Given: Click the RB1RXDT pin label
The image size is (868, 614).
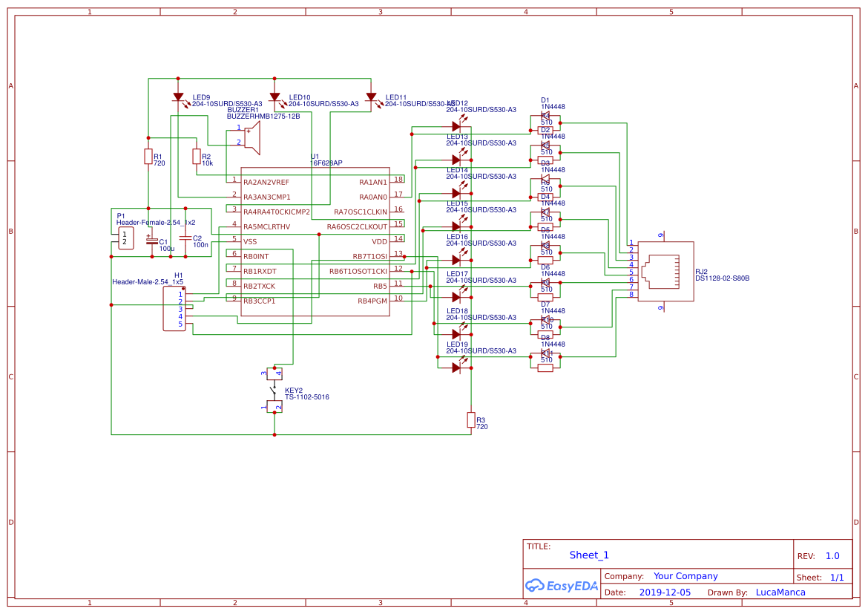Looking at the screenshot, I should pyautogui.click(x=260, y=272).
